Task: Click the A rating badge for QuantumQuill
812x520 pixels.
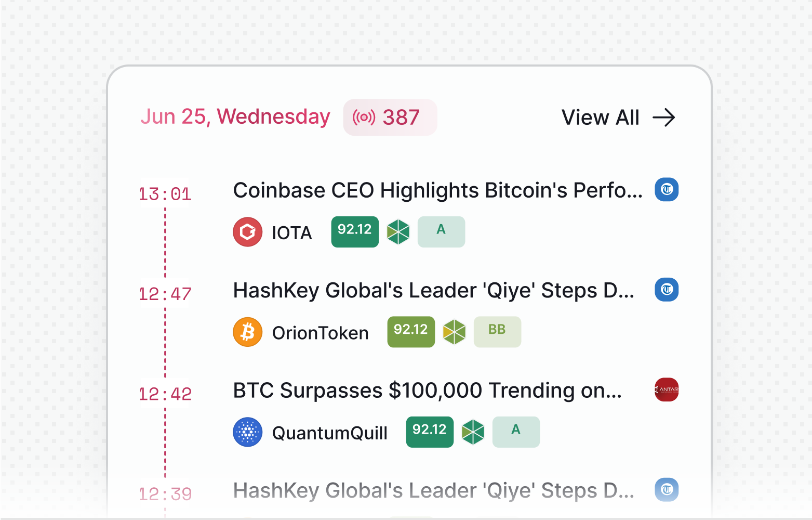Action: (516, 432)
